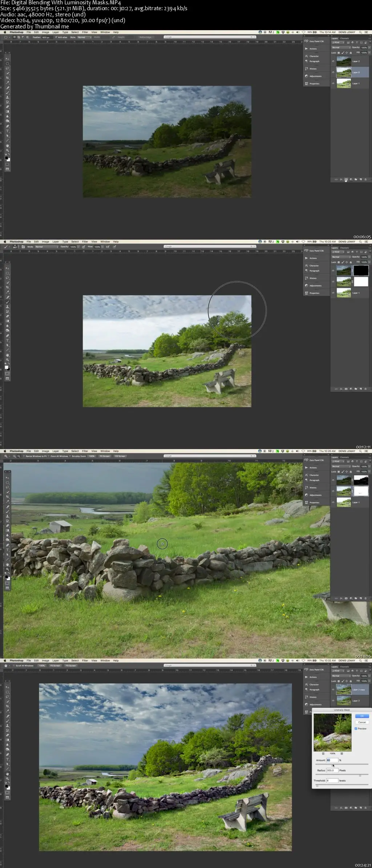Click the fx layer style icon in the 10:20 AM frame

pyautogui.click(x=341, y=389)
